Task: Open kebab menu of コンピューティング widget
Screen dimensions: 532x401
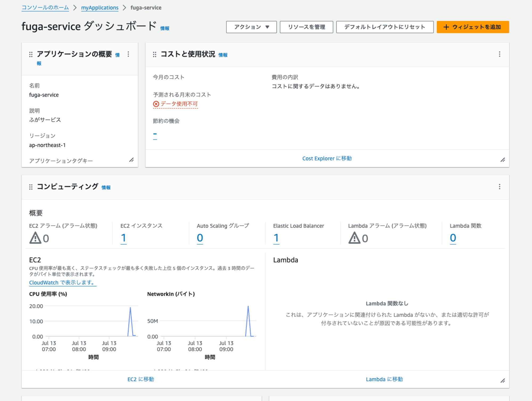Action: pos(500,187)
